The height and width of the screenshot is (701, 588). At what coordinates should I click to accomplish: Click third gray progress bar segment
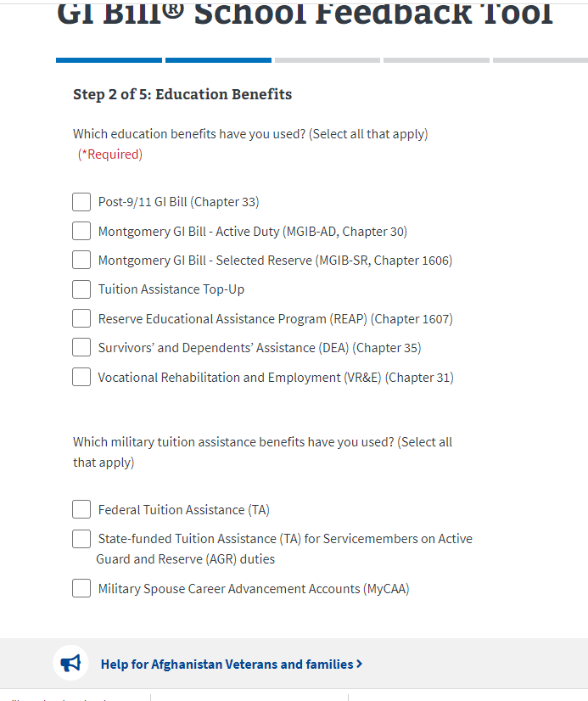(328, 60)
